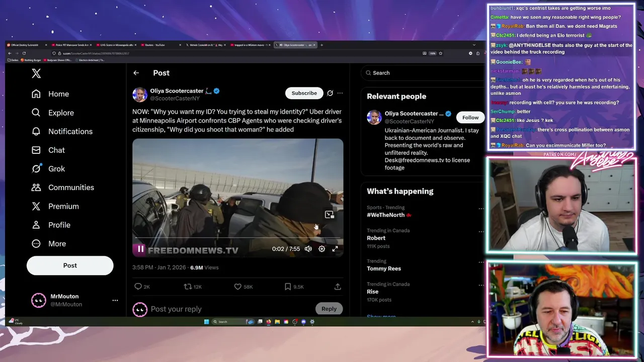The width and height of the screenshot is (644, 362).
Task: Open the video settings gear
Action: tap(321, 249)
